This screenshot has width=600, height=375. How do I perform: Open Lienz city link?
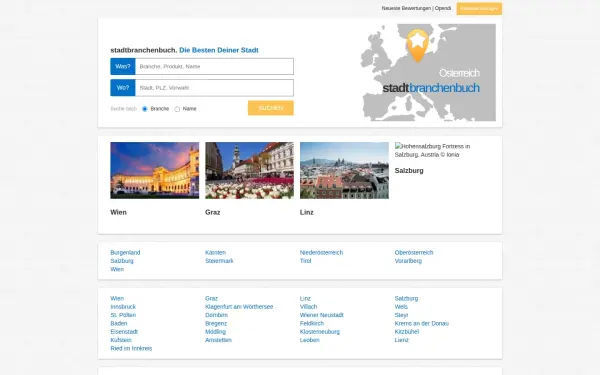402,340
